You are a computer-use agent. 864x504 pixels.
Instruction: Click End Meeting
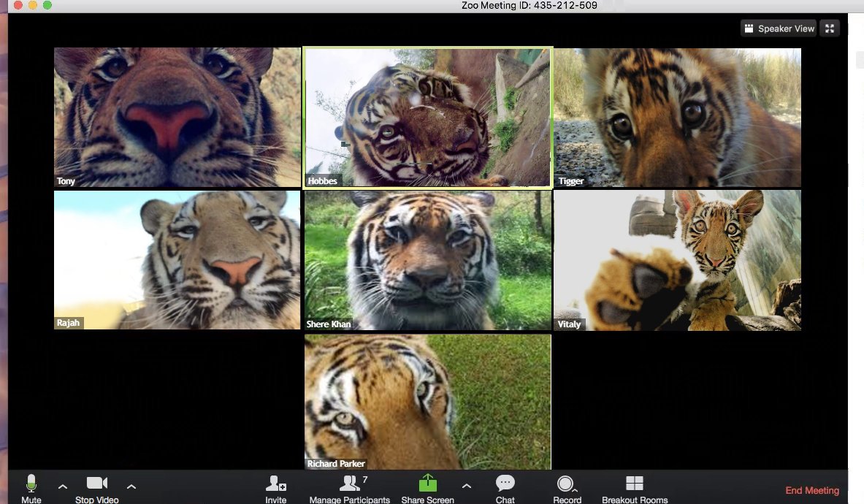[x=812, y=490]
